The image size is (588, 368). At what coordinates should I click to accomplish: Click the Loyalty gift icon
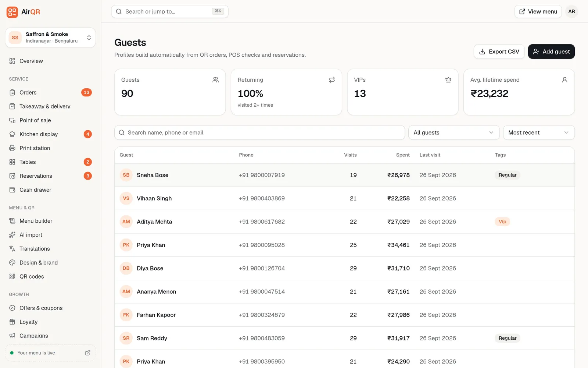coord(12,322)
